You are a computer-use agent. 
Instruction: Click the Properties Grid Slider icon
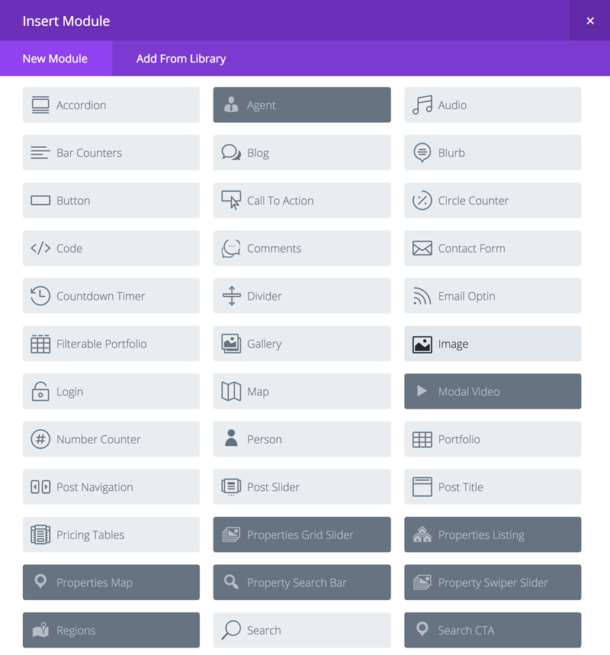(x=231, y=534)
